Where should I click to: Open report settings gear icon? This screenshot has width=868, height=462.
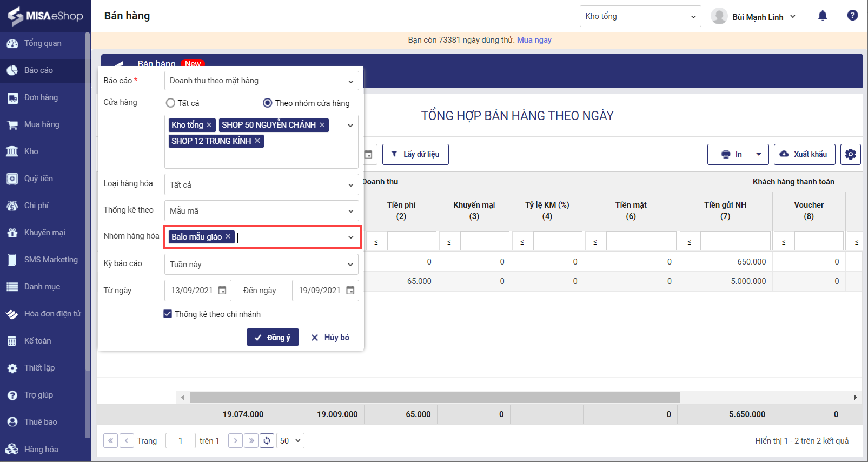click(x=850, y=154)
